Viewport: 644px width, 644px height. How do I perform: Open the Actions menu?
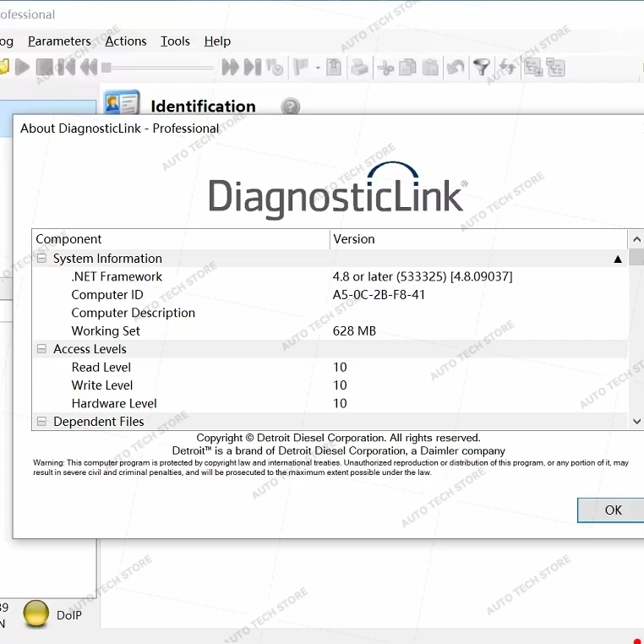126,41
